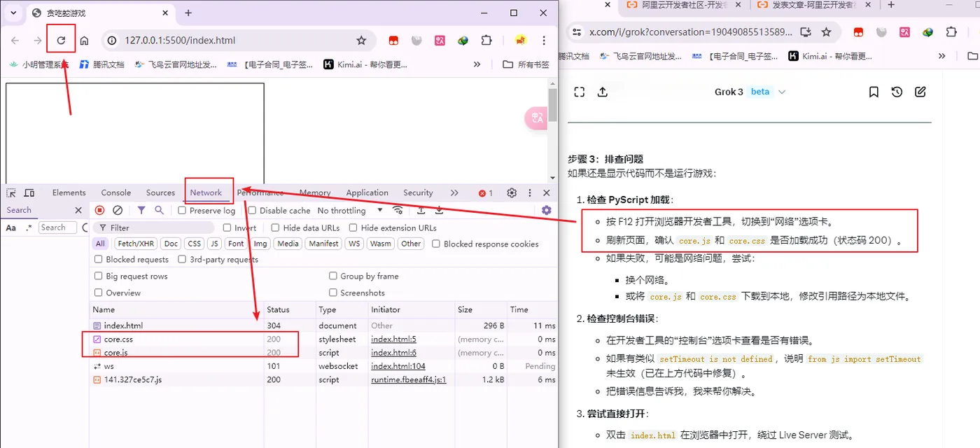
Task: Reload the 127.0.0.1:5500 page
Action: [x=61, y=41]
